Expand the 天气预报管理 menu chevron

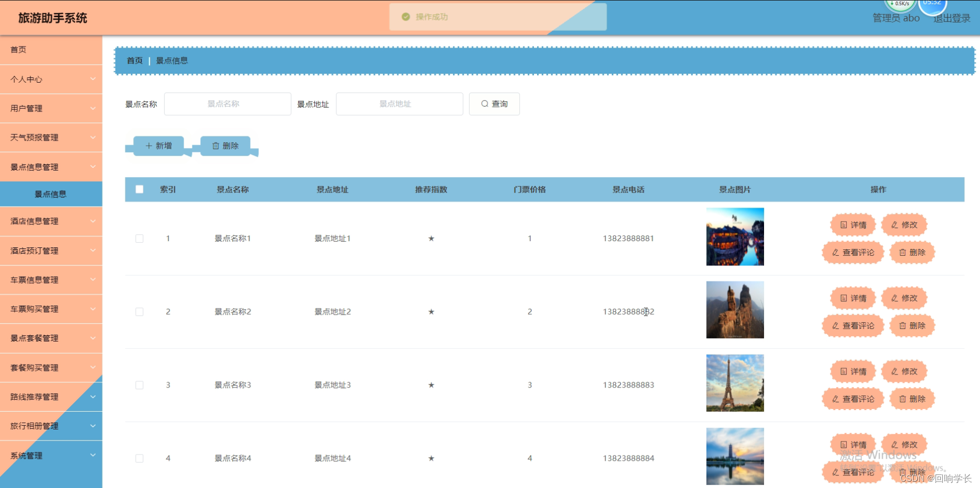(93, 138)
